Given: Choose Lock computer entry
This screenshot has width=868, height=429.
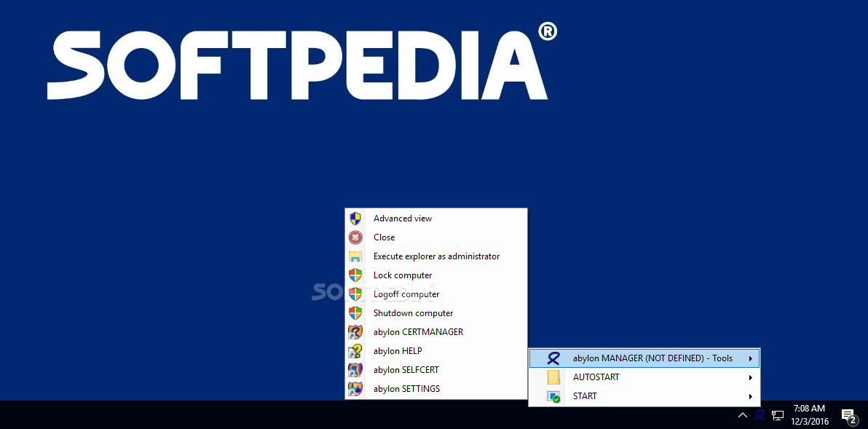Looking at the screenshot, I should pos(435,275).
